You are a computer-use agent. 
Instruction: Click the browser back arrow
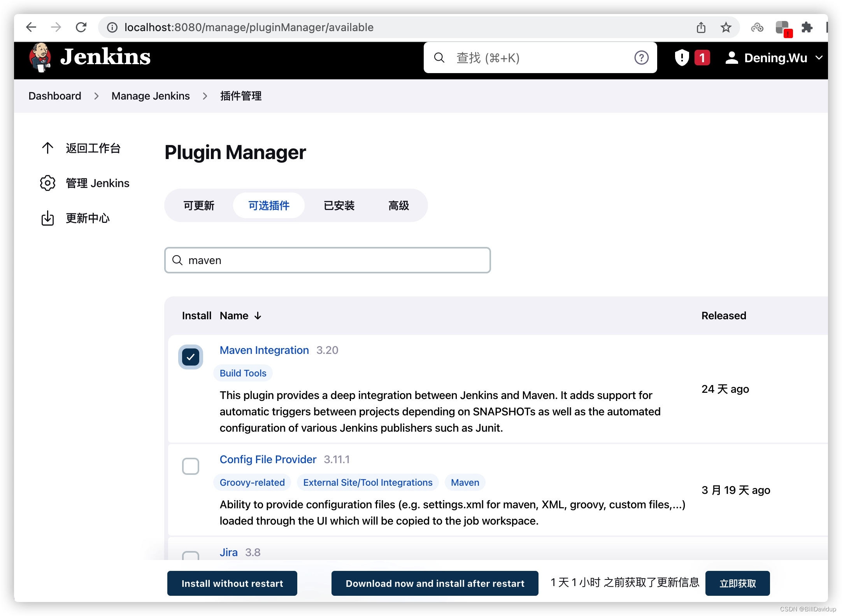point(31,27)
